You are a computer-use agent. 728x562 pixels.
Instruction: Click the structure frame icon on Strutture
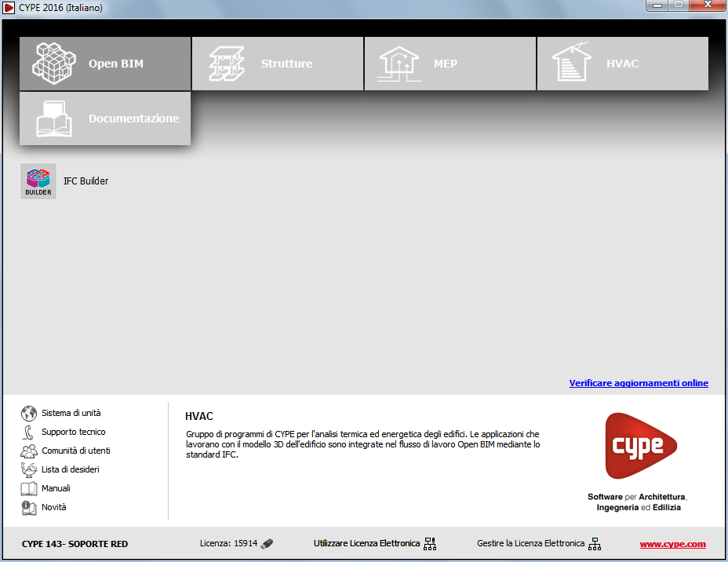coord(227,64)
